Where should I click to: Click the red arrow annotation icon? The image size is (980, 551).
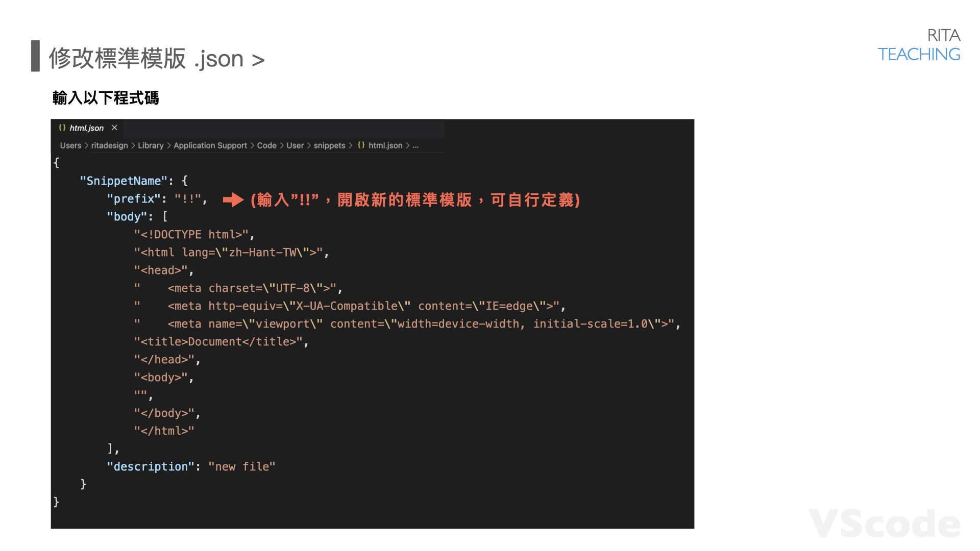tap(233, 201)
